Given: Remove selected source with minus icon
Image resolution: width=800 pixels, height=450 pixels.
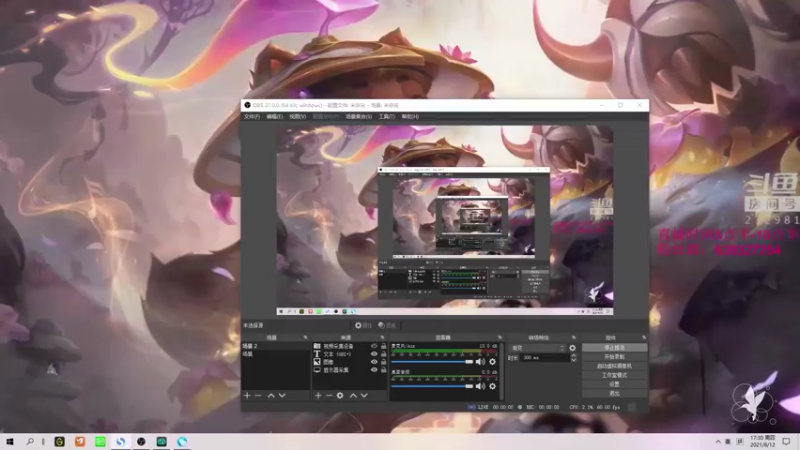Looking at the screenshot, I should (329, 395).
